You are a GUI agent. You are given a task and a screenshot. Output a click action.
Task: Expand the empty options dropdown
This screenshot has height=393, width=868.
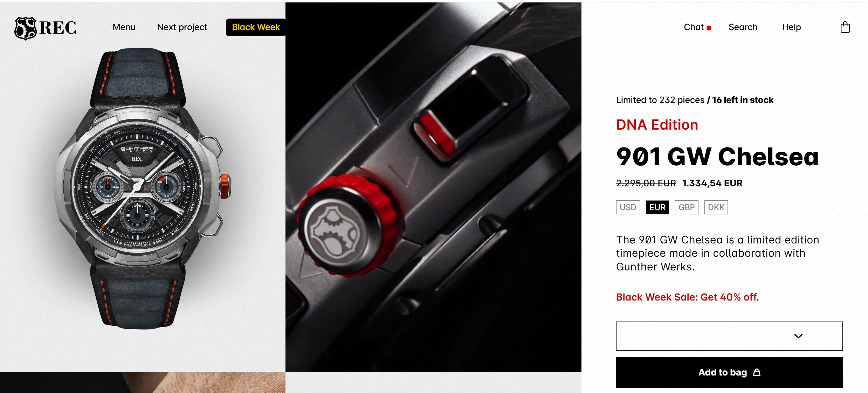[x=729, y=336]
